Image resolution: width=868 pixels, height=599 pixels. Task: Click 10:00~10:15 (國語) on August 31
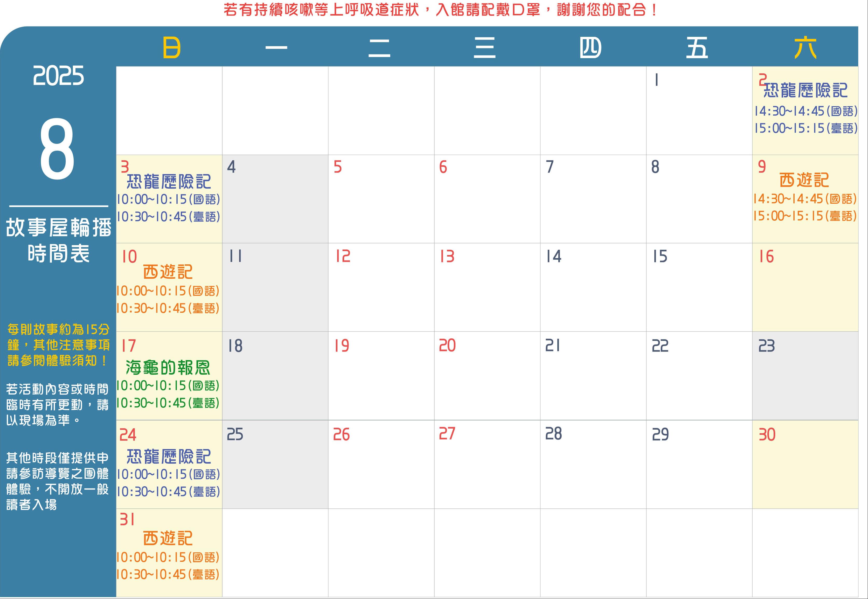pos(168,557)
